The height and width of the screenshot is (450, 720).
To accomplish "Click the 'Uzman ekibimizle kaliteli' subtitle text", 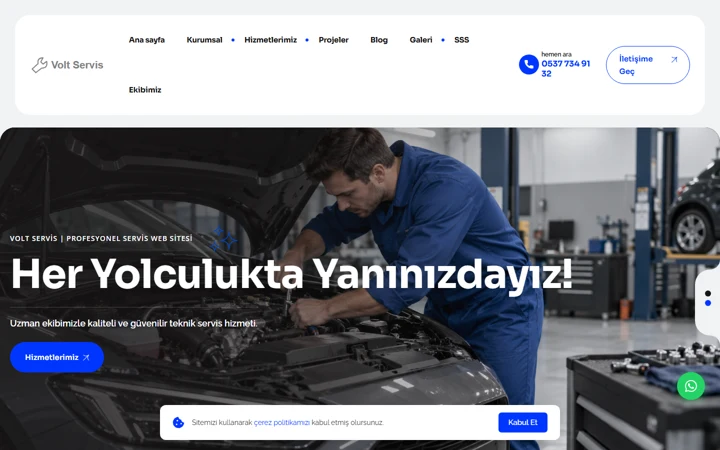I will pos(134,323).
